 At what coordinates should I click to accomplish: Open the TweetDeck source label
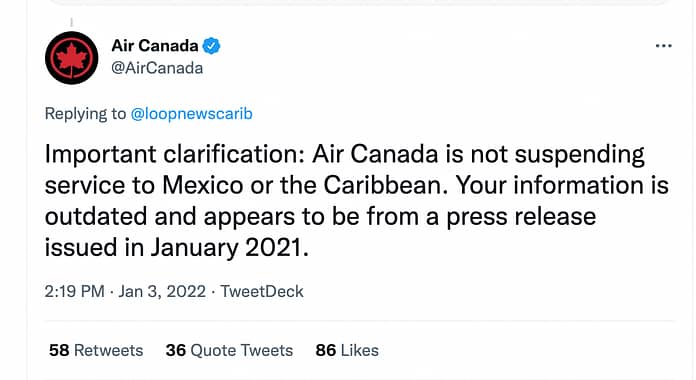coord(262,292)
